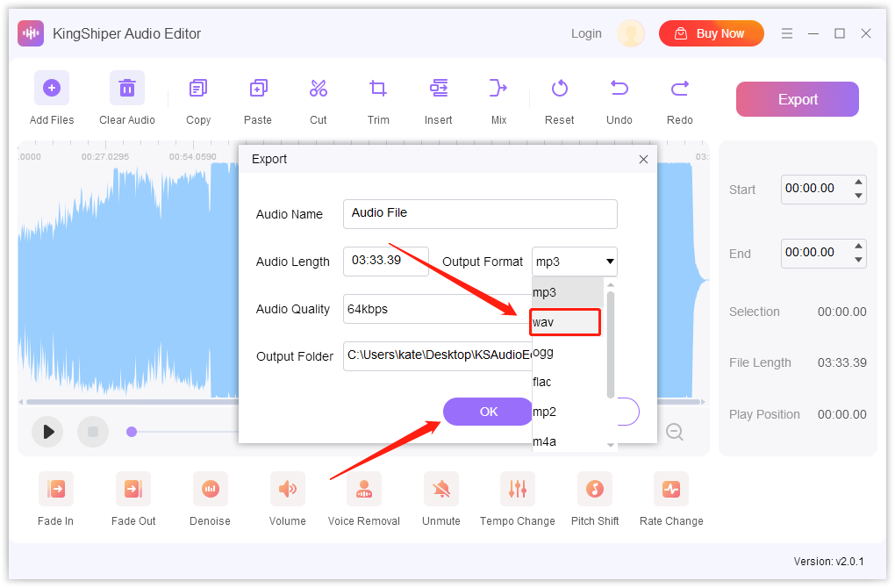The image size is (895, 588).
Task: Open the Rate Change tool
Action: pos(671,489)
